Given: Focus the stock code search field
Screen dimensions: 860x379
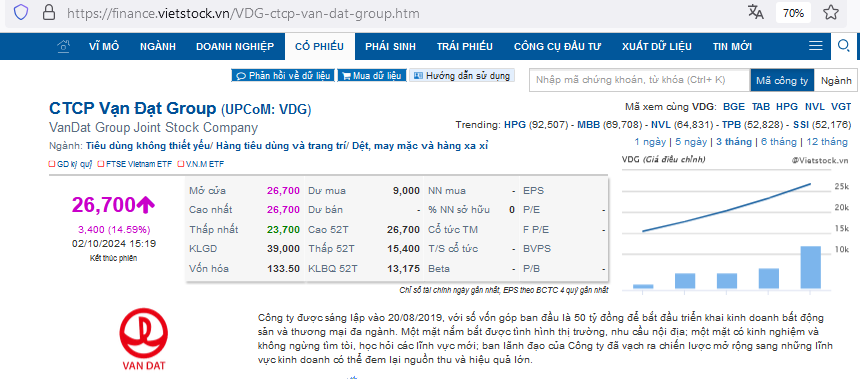Looking at the screenshot, I should point(640,80).
